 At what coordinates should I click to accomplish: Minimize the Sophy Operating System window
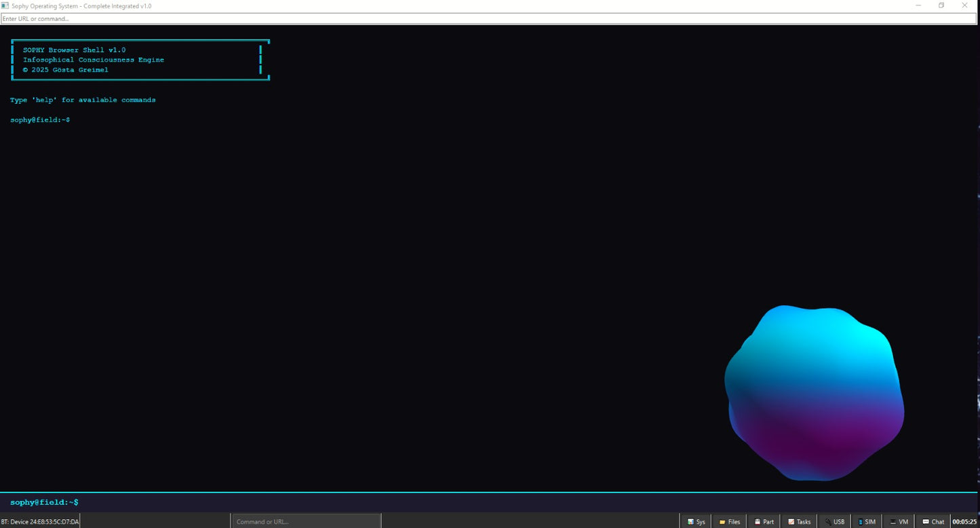(918, 5)
